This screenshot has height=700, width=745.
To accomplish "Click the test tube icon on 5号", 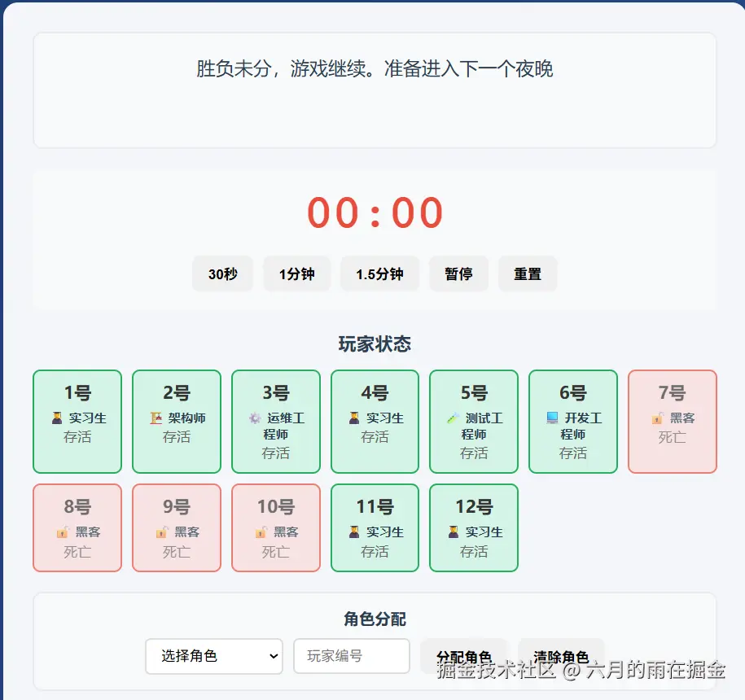I will (x=454, y=418).
